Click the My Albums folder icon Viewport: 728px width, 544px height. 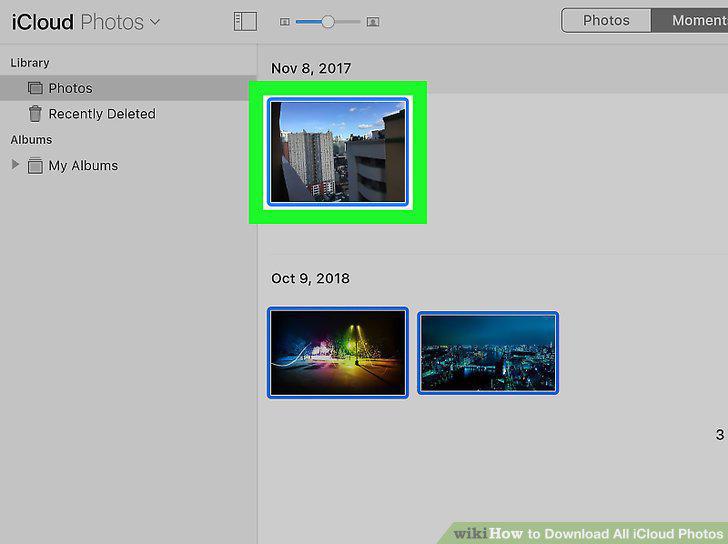(x=35, y=165)
